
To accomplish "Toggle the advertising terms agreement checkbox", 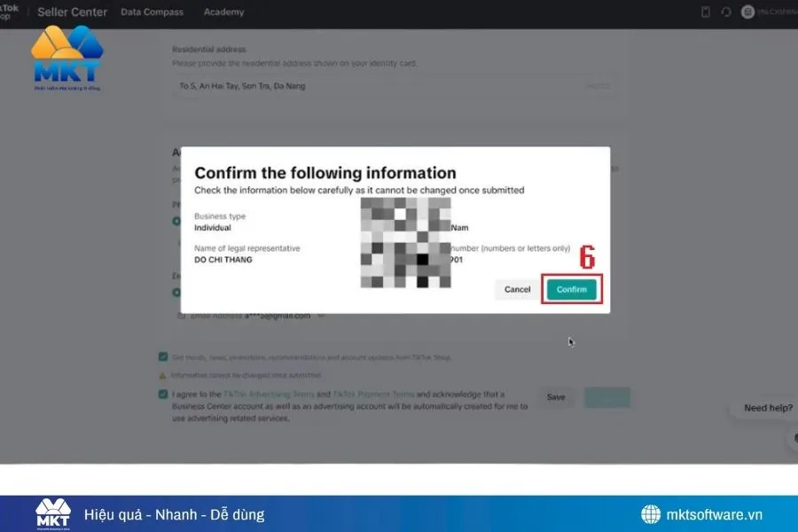I will tap(162, 394).
